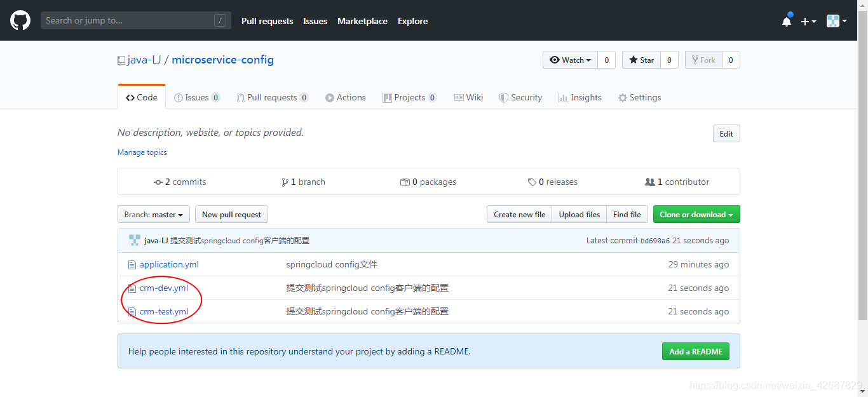Open java-LJ owner profile link

pos(144,60)
